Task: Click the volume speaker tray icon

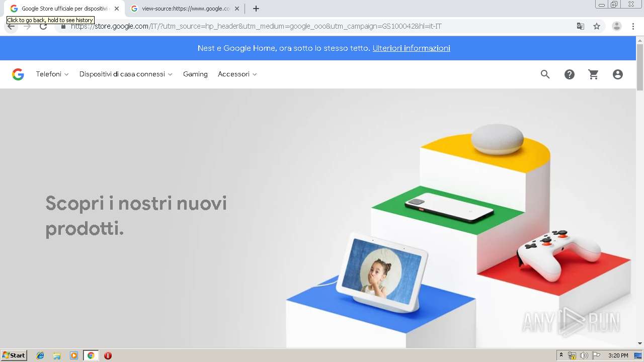Action: (x=584, y=355)
